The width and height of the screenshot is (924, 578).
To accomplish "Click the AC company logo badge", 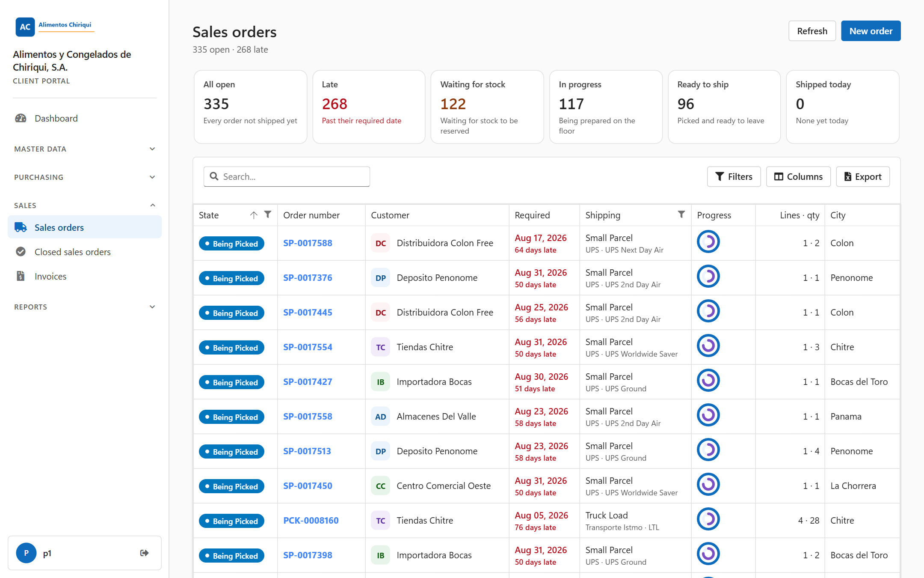I will 25,27.
